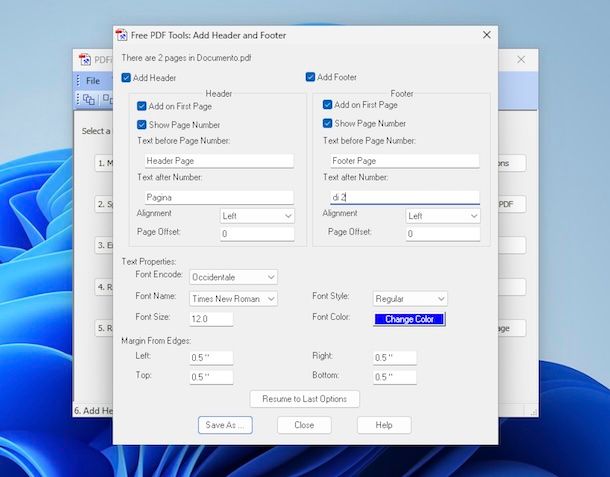
Task: Click the background window's '6. Add He' status text
Action: click(93, 410)
